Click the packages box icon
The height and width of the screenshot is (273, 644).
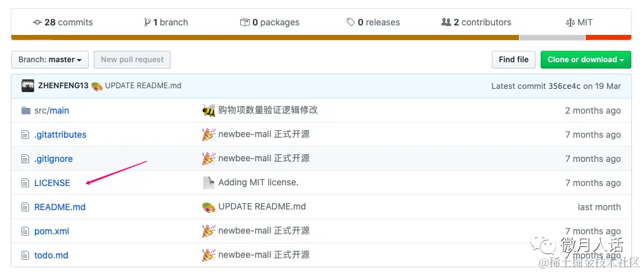coord(245,22)
